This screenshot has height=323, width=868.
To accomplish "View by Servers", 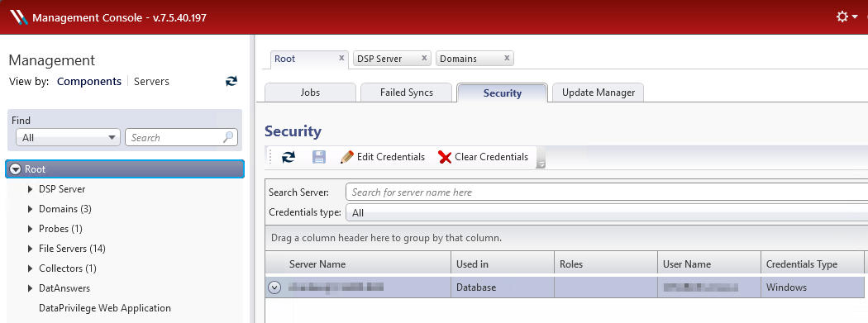I will coord(151,81).
